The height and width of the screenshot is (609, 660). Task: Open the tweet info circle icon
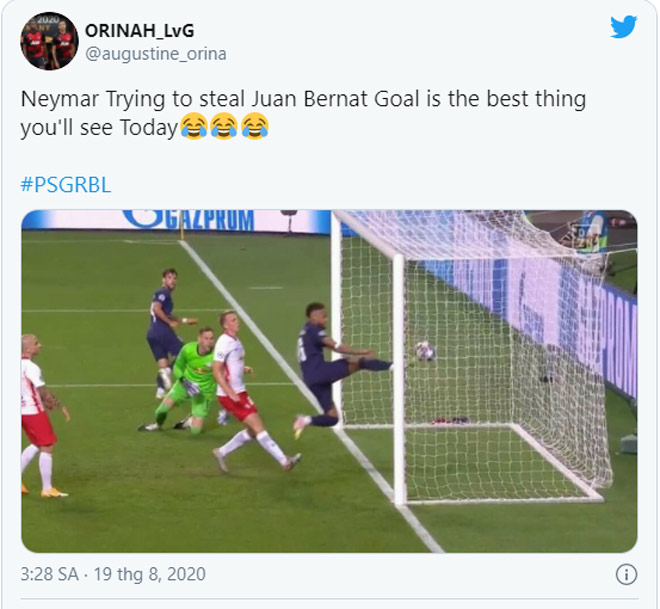(x=626, y=574)
